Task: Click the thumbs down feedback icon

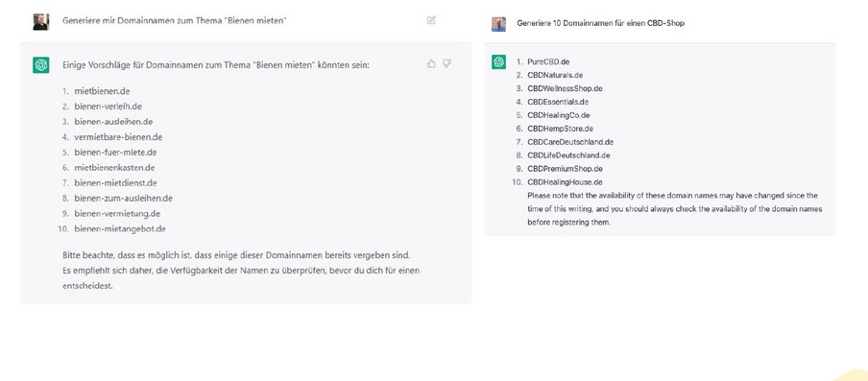Action: pos(446,63)
